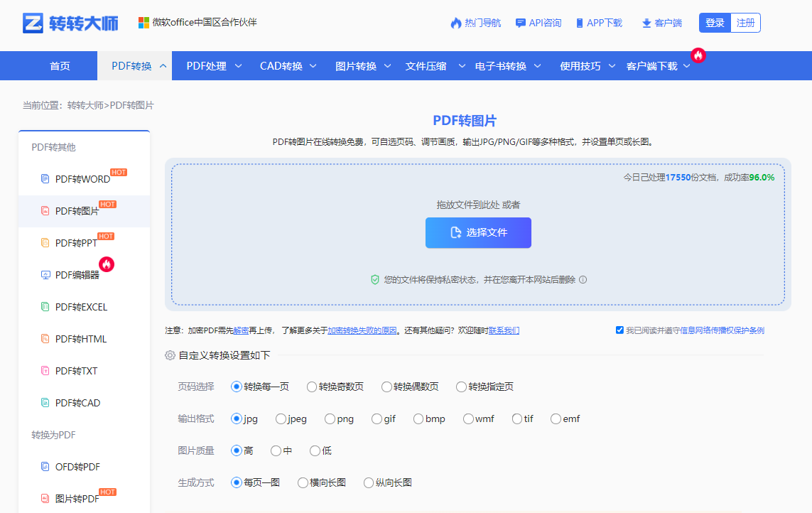Screen dimensions: 812x513
Task: Collapse the PDF转换 menu chevron
Action: [163, 66]
